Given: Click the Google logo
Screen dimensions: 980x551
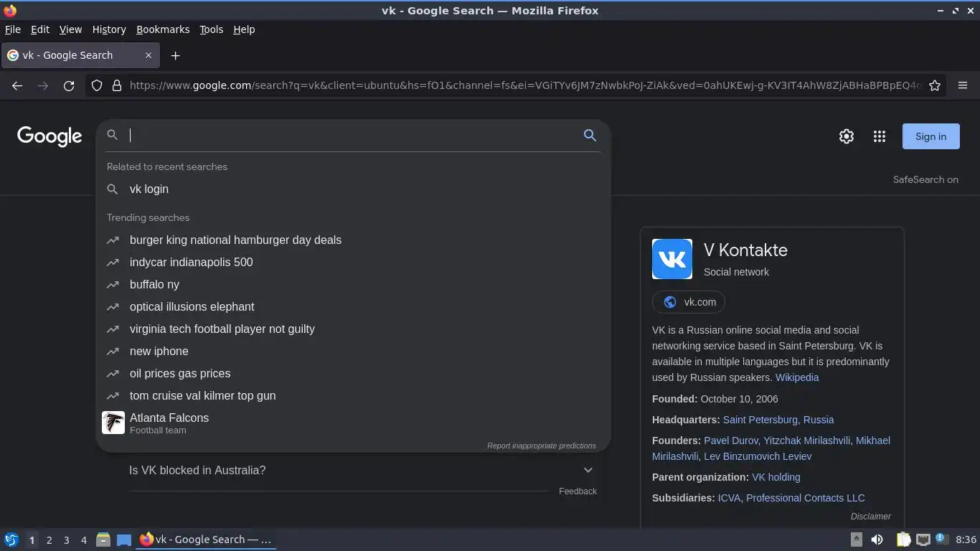Looking at the screenshot, I should tap(50, 136).
